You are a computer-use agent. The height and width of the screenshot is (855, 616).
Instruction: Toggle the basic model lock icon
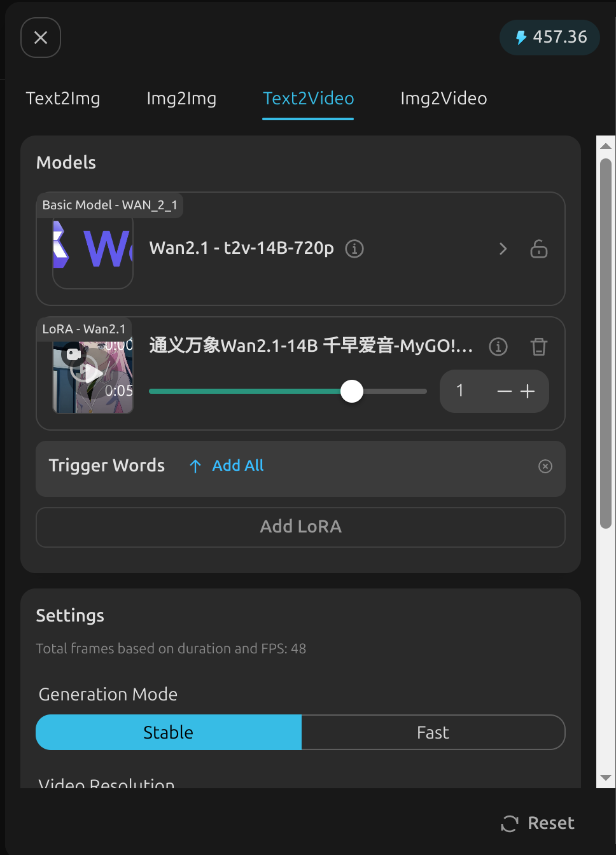539,249
